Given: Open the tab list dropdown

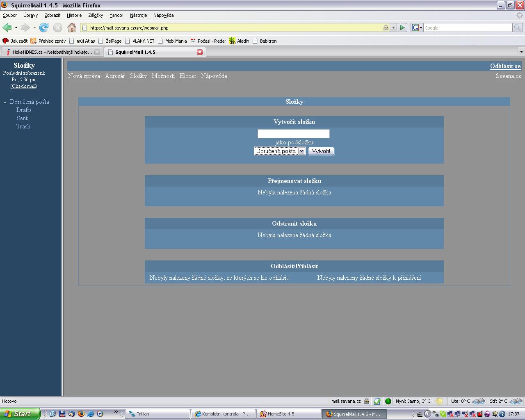Looking at the screenshot, I should (x=521, y=52).
